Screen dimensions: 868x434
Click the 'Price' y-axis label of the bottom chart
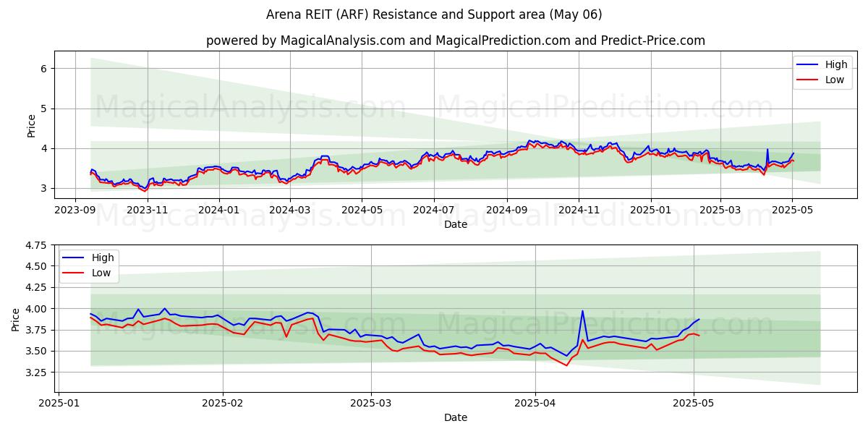[16, 318]
